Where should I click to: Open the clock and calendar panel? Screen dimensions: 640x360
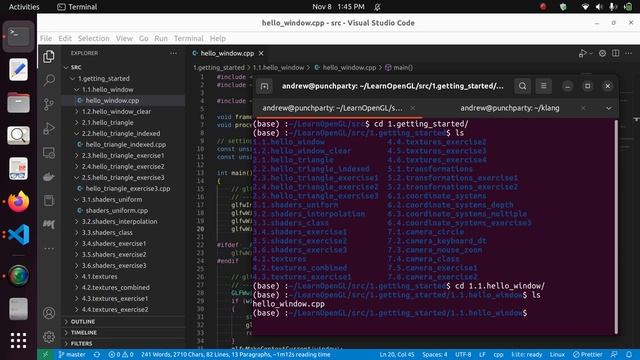coord(338,7)
